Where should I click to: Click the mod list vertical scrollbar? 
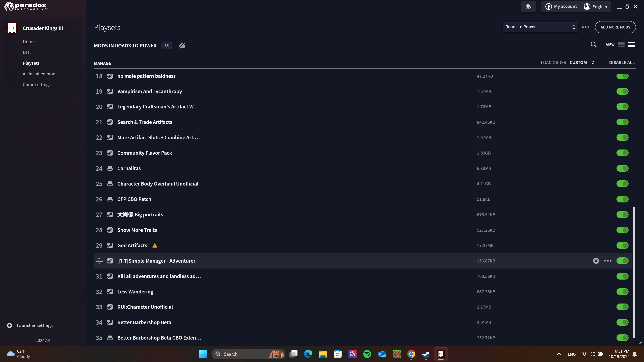[x=634, y=272]
